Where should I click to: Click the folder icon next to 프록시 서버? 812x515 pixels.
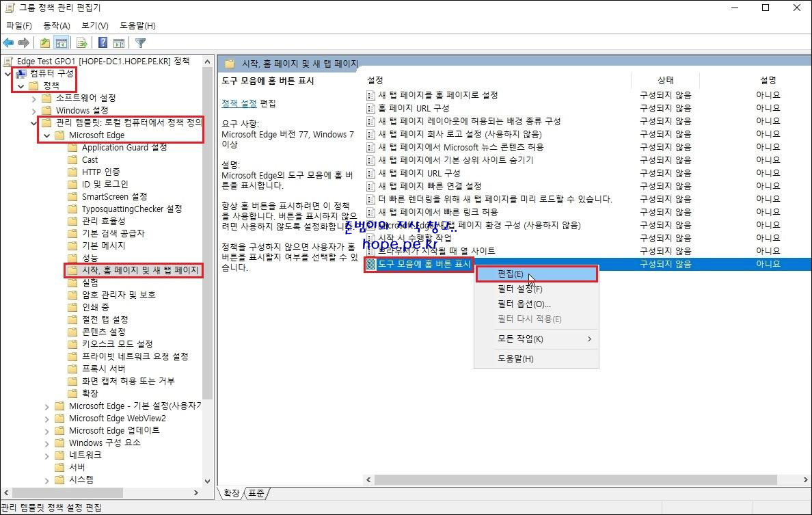(x=72, y=369)
